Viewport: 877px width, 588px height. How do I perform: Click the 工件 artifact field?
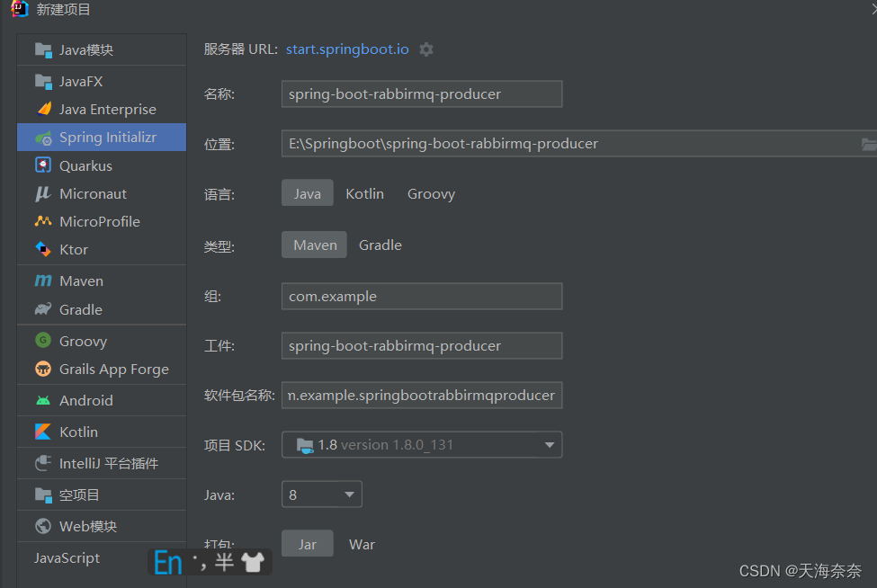click(x=422, y=346)
